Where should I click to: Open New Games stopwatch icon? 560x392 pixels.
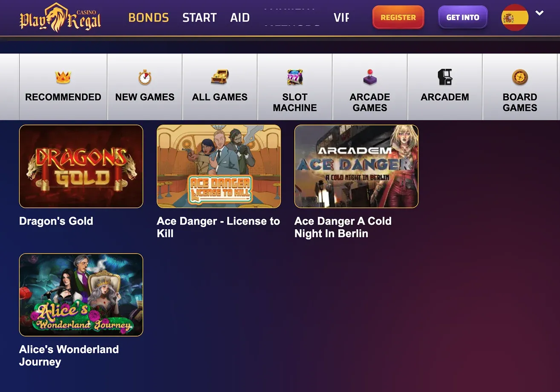[145, 78]
